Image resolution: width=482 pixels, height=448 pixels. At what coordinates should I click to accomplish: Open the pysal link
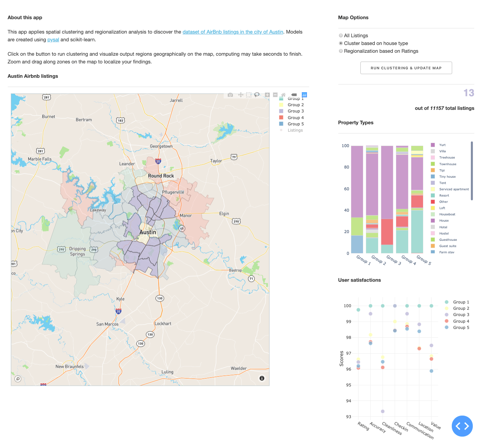[x=53, y=39]
